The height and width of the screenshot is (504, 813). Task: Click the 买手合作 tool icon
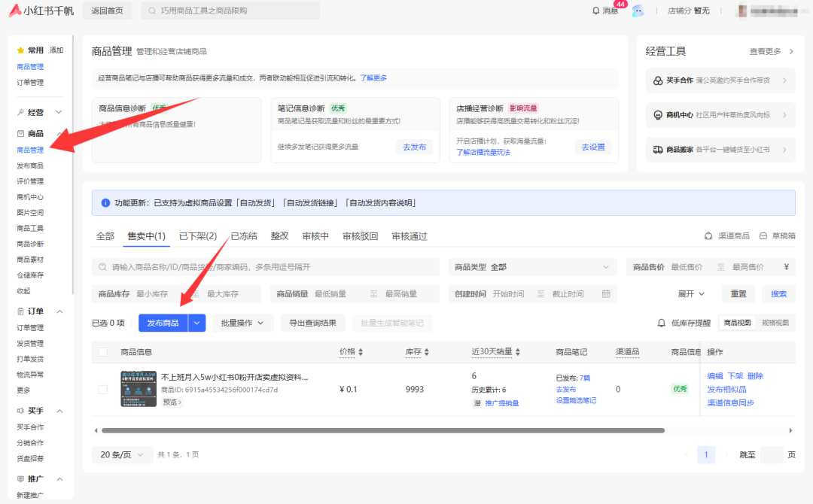(x=657, y=80)
